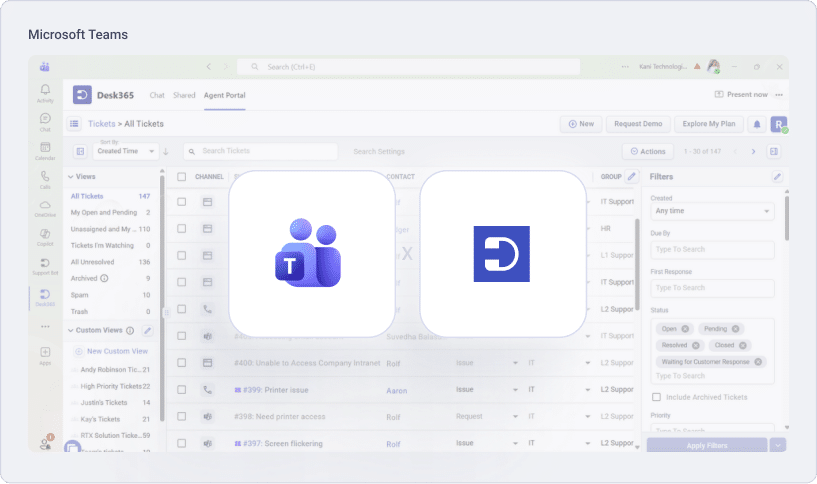The height and width of the screenshot is (484, 817).
Task: Edit Filters with the pencil icon
Action: click(777, 177)
